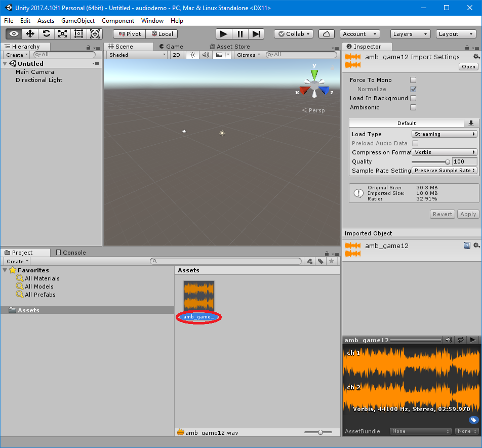Toggle Pivot/Center handle position

130,34
